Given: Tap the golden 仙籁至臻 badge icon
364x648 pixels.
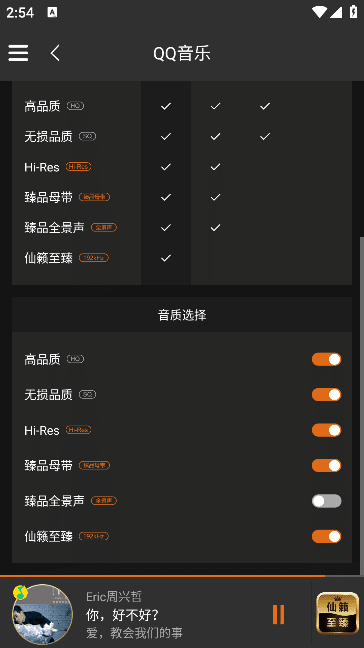Looking at the screenshot, I should [338, 614].
